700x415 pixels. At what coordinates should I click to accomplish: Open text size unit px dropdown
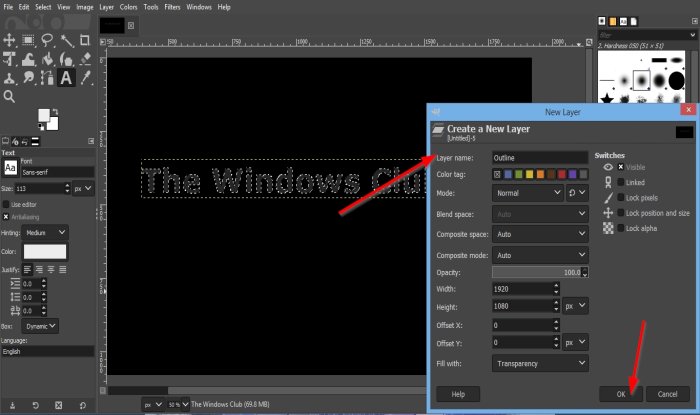(83, 188)
